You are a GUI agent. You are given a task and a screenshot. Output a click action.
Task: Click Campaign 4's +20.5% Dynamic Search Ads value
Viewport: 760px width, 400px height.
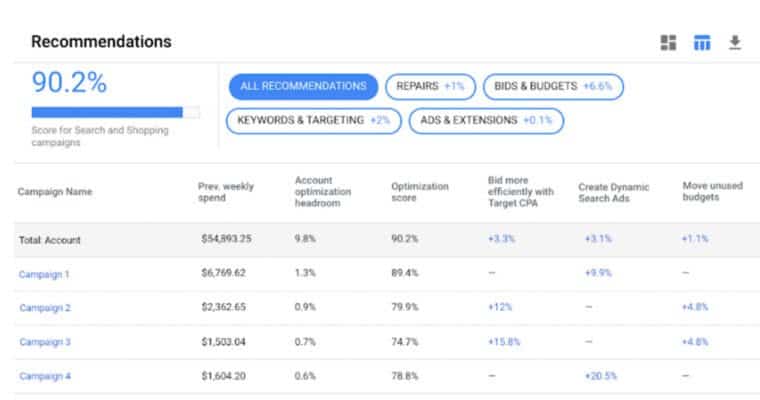601,376
